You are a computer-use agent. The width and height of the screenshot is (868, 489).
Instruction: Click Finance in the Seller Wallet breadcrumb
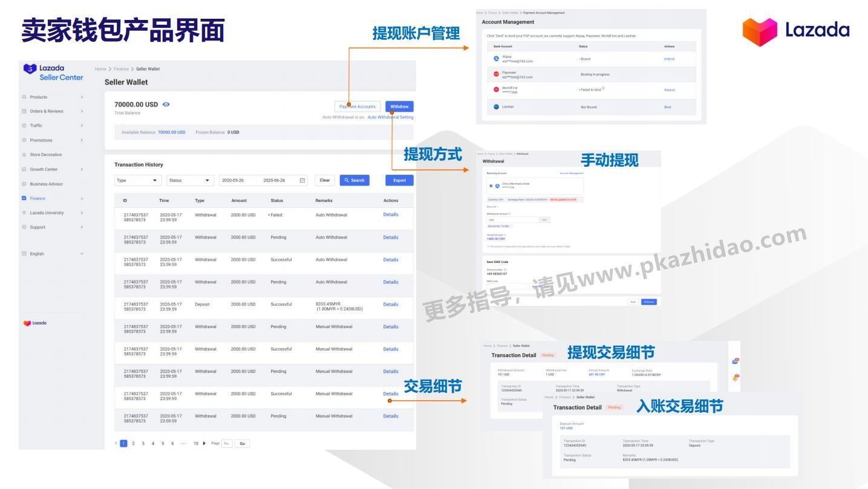tap(121, 69)
